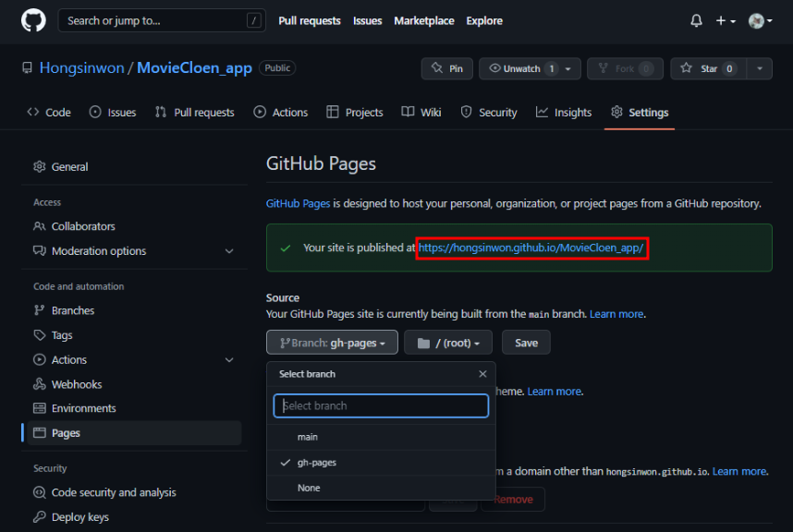Click the Unwatch count badge
793x532 pixels.
[551, 68]
